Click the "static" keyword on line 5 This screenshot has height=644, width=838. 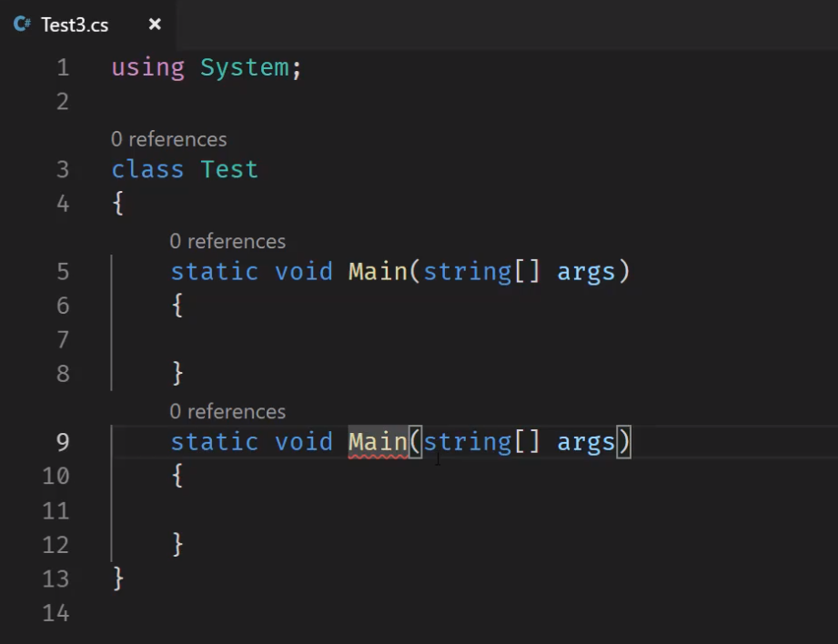pyautogui.click(x=214, y=271)
